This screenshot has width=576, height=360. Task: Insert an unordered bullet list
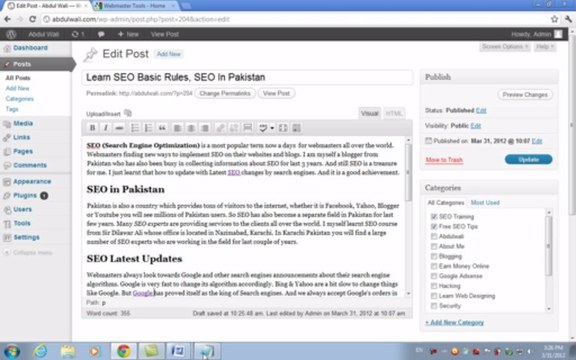coord(135,128)
